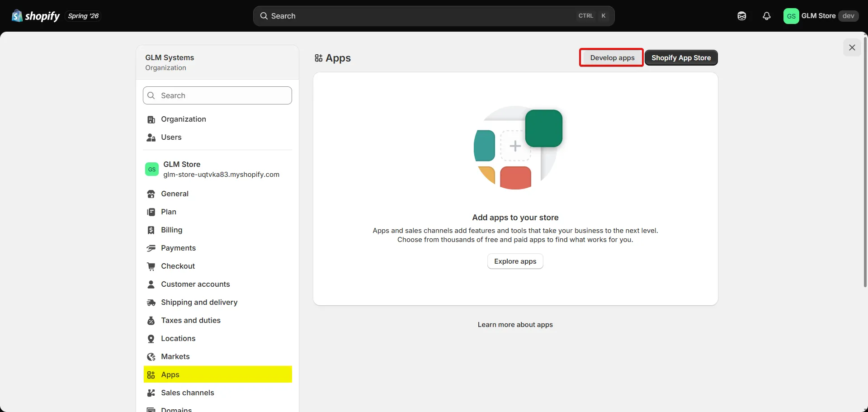Click the Develop apps button

(x=612, y=58)
